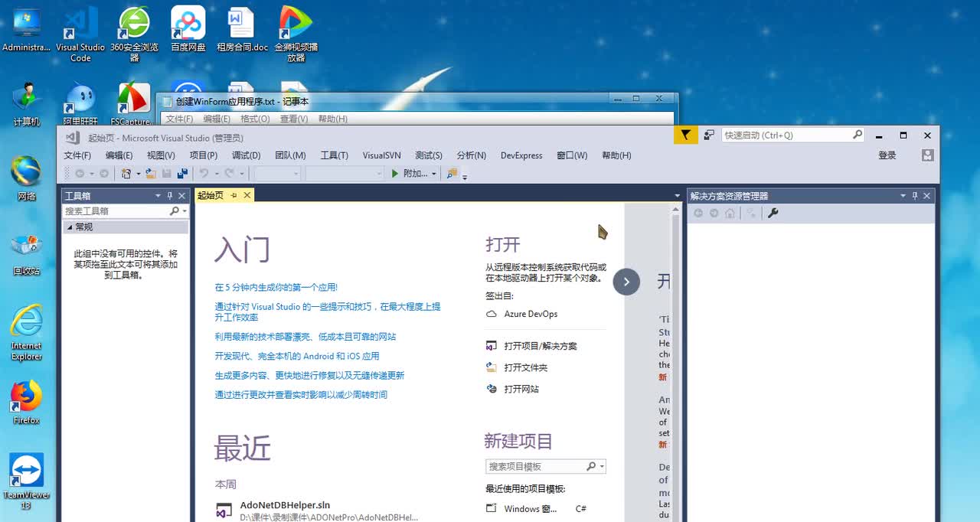Select the 租房合同.doc desktop file
980x522 pixels.
(x=242, y=30)
